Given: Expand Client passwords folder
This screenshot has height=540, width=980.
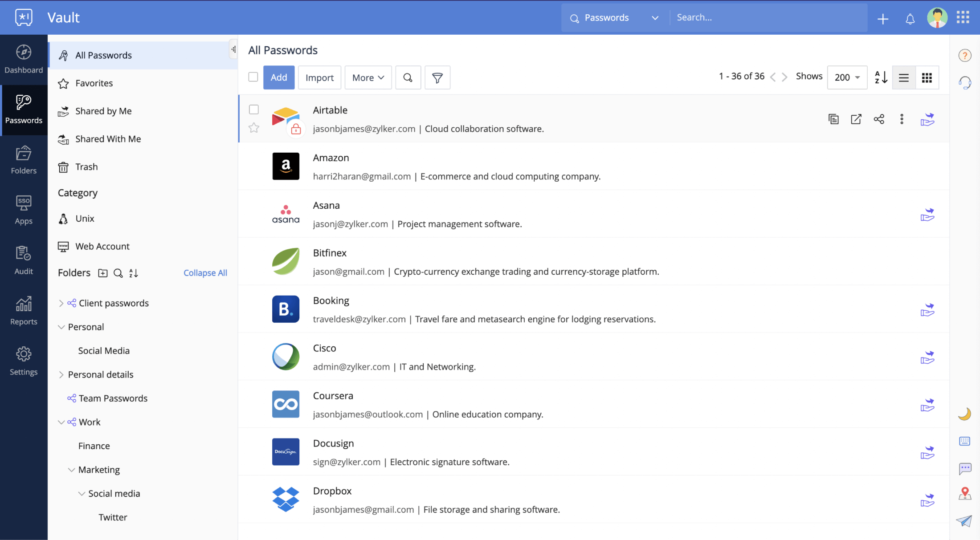Looking at the screenshot, I should pos(61,303).
